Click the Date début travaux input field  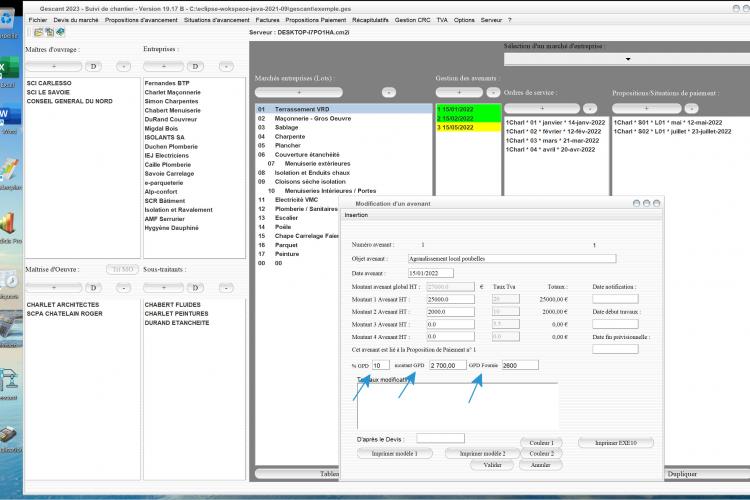pyautogui.click(x=615, y=324)
